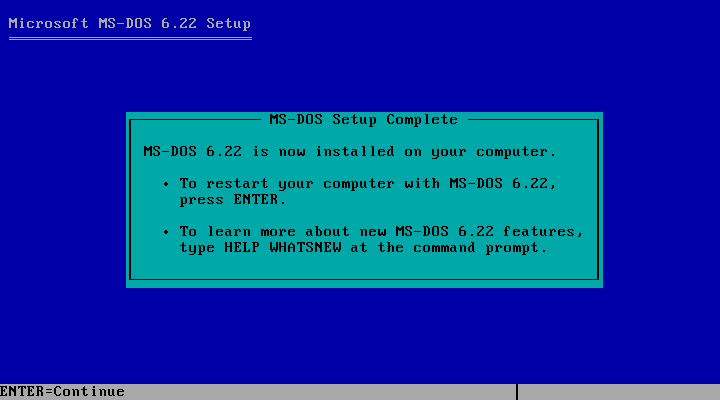Image resolution: width=720 pixels, height=400 pixels.
Task: Click the 'MS-DOS Setup Complete' dialog title
Action: (x=364, y=119)
